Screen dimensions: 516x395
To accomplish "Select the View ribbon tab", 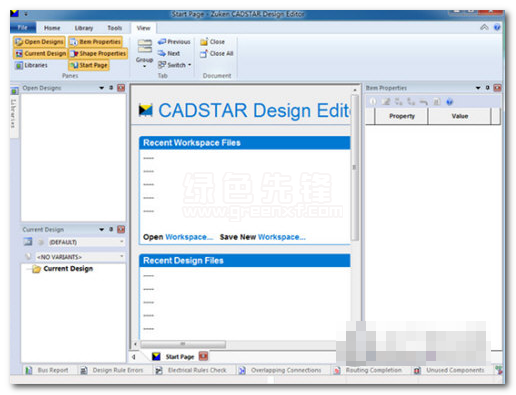I will (x=143, y=28).
